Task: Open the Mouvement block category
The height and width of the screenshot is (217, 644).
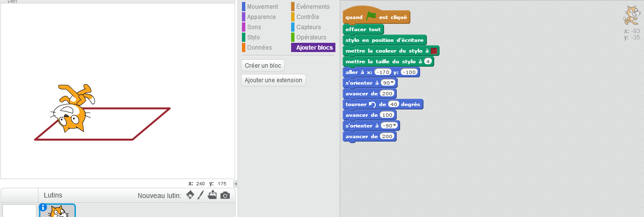Action: point(262,7)
